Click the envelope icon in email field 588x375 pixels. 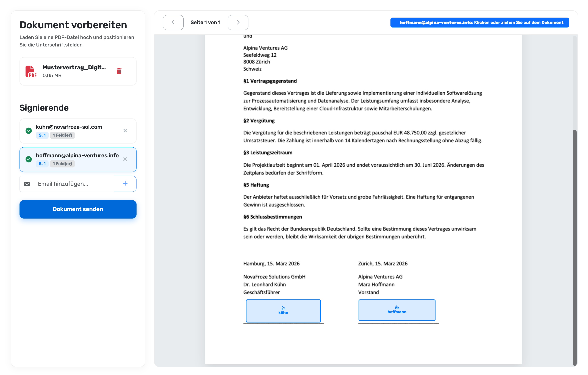[27, 184]
